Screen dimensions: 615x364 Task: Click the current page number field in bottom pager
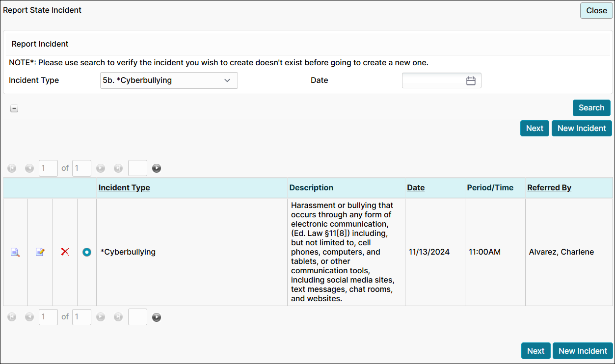pyautogui.click(x=49, y=317)
